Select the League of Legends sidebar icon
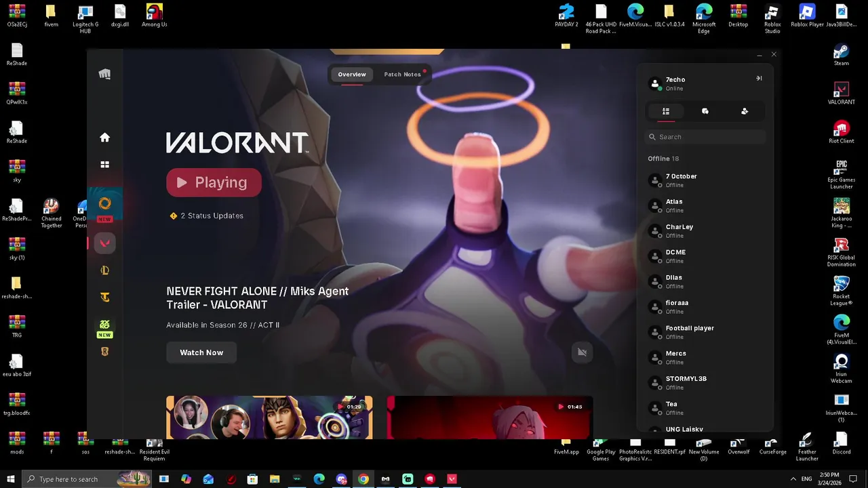This screenshot has width=868, height=488. tap(104, 270)
